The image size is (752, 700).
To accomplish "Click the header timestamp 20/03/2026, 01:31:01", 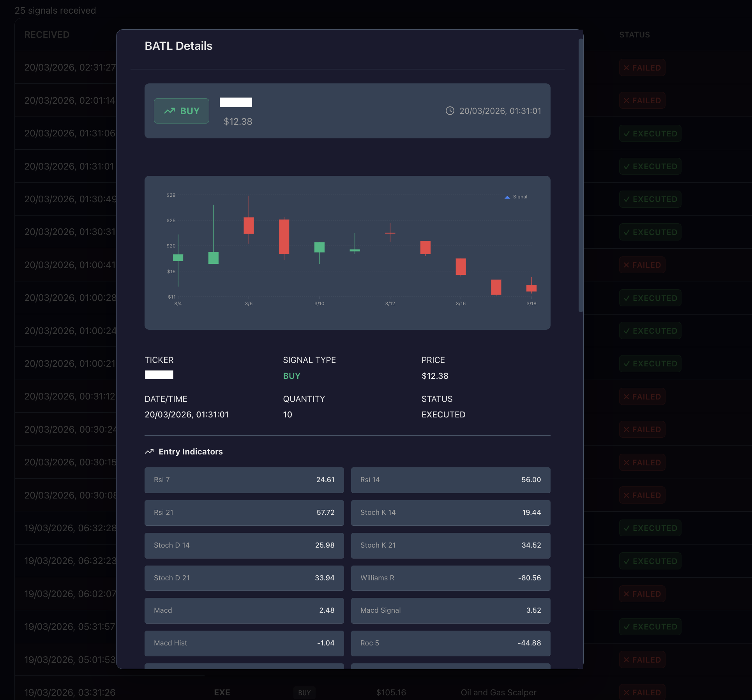I will click(500, 111).
